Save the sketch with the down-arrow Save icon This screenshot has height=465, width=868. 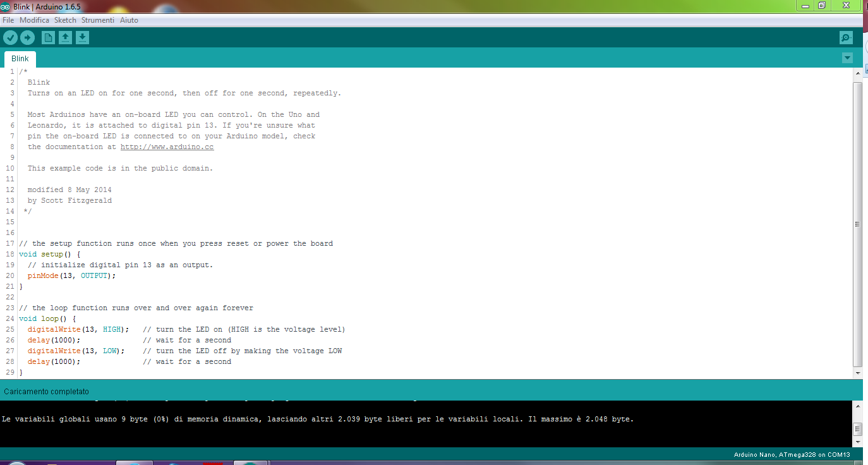point(82,38)
